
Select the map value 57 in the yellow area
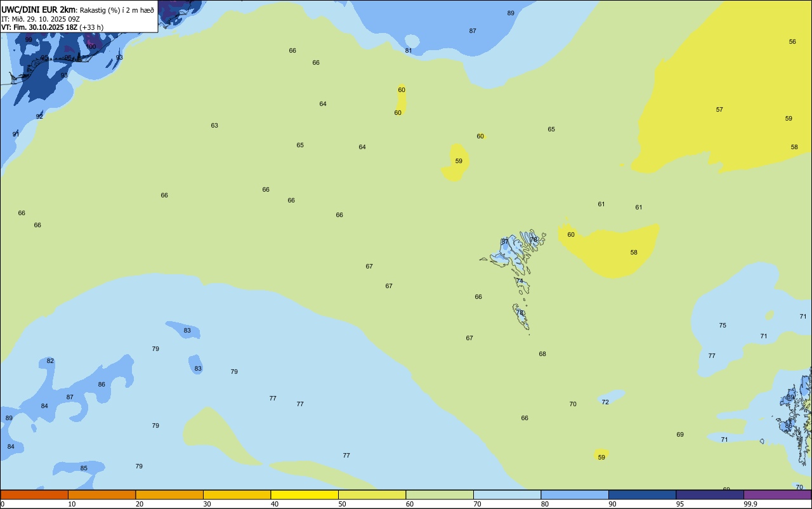[x=719, y=109]
